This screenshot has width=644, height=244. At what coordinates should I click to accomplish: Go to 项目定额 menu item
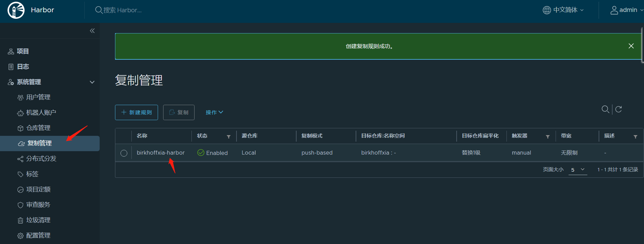[x=38, y=190]
